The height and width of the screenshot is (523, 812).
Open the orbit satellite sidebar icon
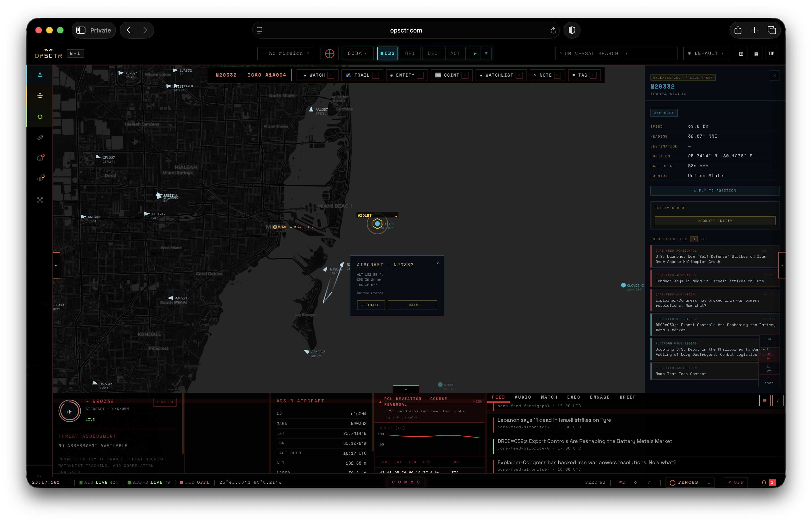tap(40, 138)
